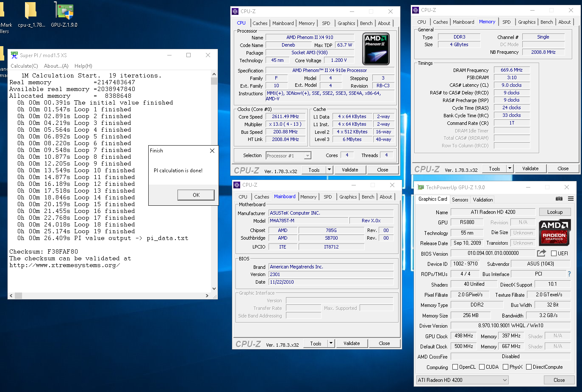
Task: Open Memory tab in CPU-Z Mainboard window
Action: click(308, 197)
